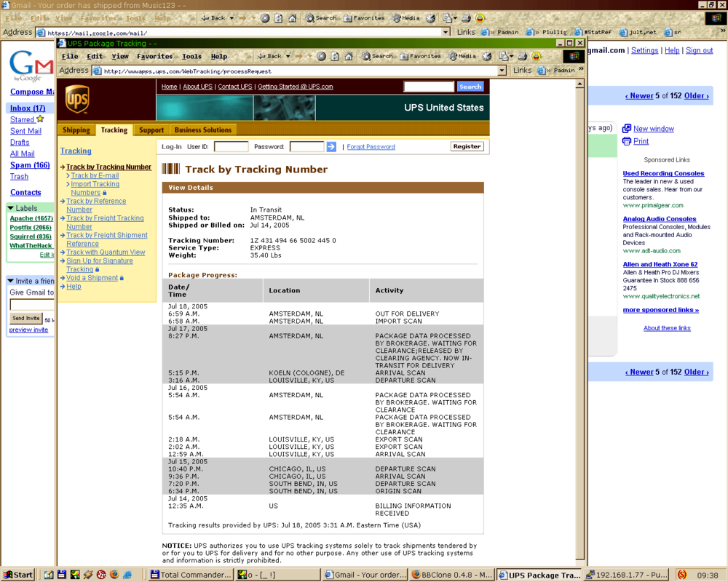Open Void a Shipment link
This screenshot has height=582, width=728.
[92, 277]
